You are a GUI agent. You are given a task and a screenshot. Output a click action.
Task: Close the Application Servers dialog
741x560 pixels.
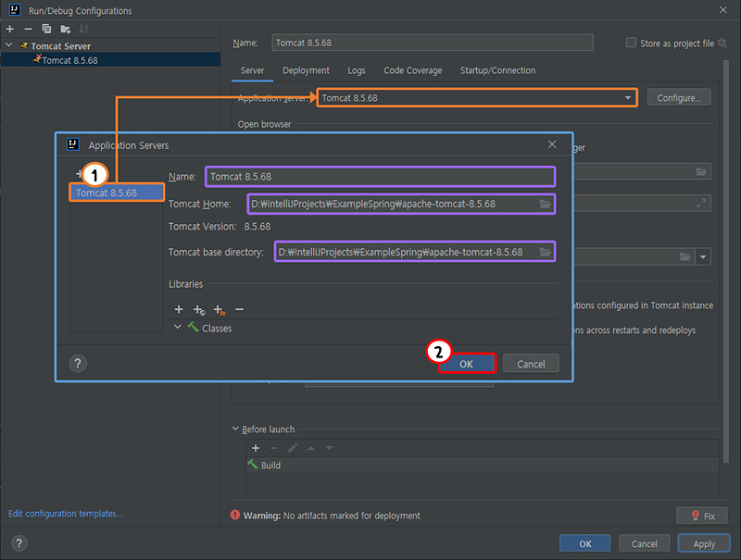(552, 144)
